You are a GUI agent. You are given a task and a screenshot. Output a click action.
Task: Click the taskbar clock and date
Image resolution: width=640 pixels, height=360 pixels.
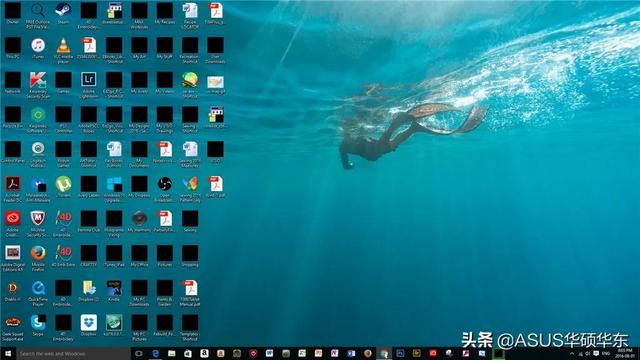pyautogui.click(x=625, y=353)
